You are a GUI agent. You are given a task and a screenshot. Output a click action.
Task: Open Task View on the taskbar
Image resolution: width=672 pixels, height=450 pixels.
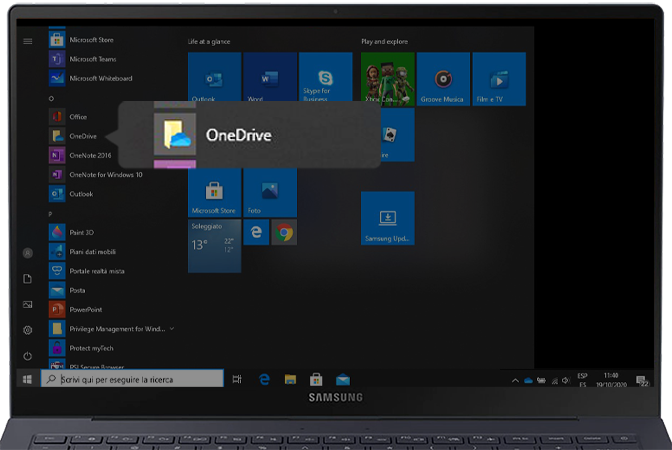237,379
